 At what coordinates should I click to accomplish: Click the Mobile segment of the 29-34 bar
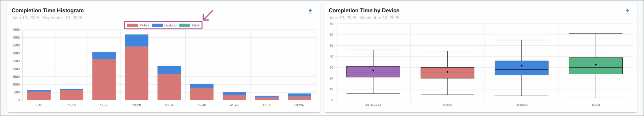(x=169, y=87)
